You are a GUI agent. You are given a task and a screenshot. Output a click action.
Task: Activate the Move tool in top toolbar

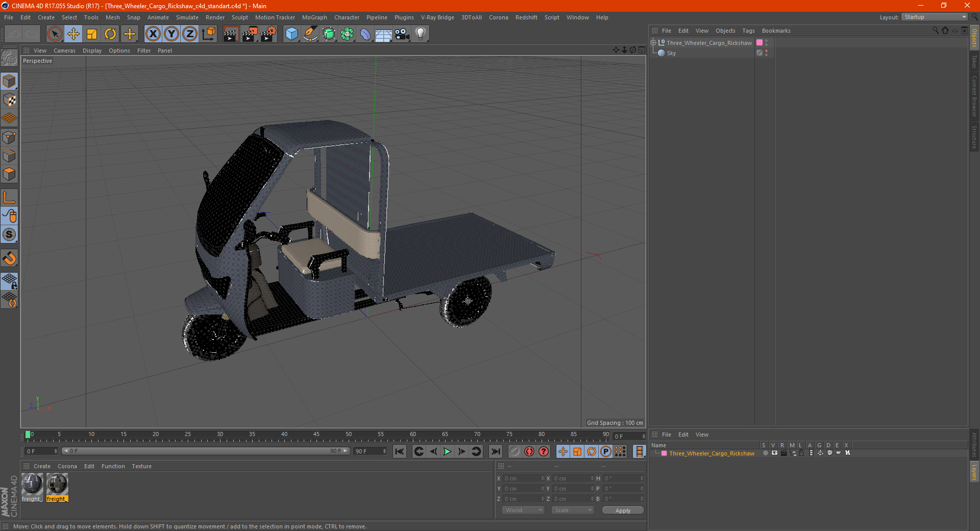point(73,34)
